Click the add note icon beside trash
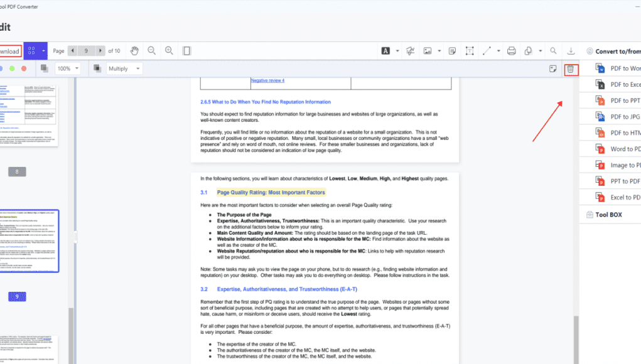Screen dimensions: 641x364 (x=552, y=68)
